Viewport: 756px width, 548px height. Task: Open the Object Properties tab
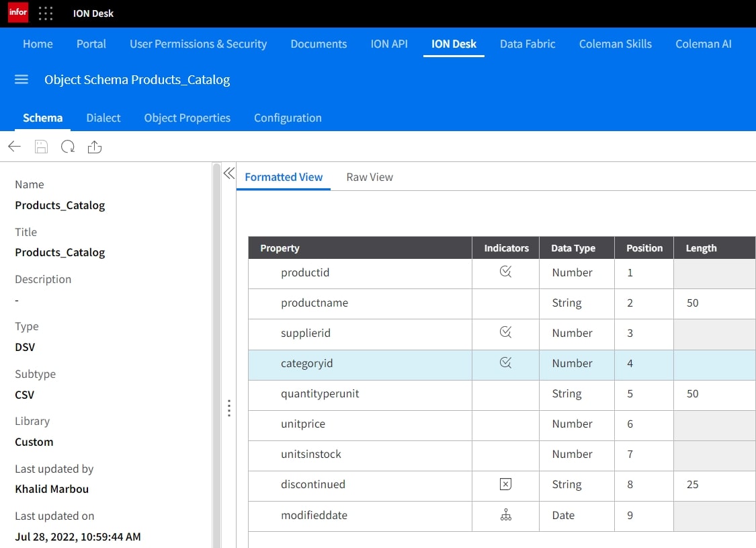coord(187,118)
